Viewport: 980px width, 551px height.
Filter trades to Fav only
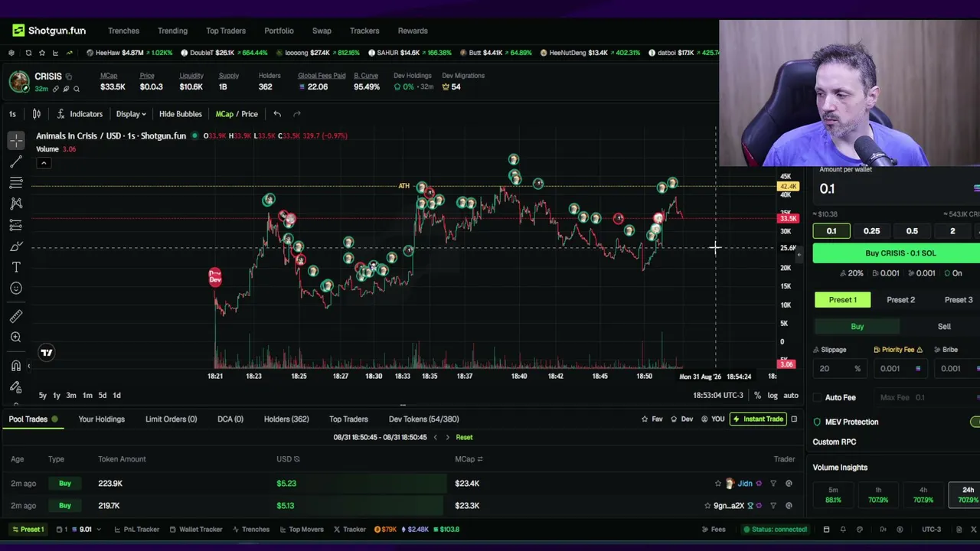tap(652, 419)
